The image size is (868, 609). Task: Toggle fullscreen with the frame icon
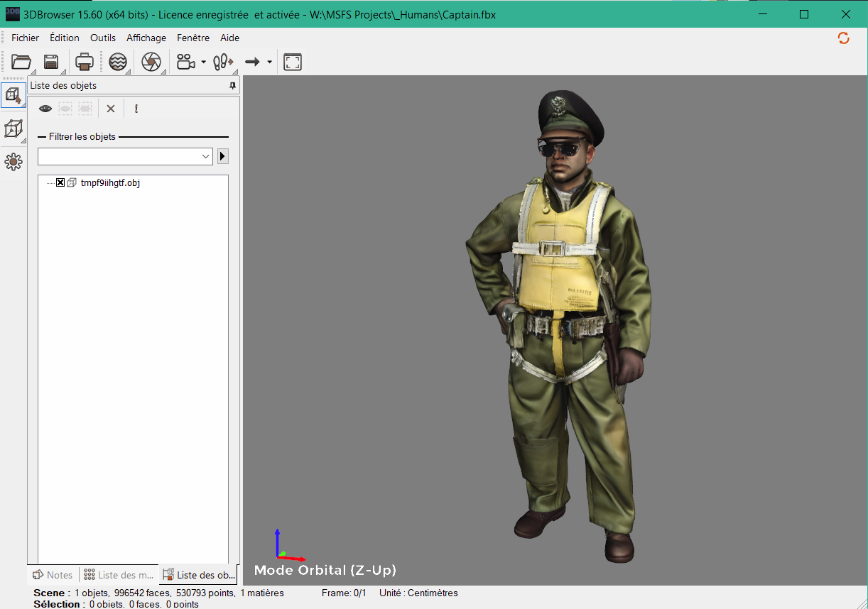click(293, 62)
